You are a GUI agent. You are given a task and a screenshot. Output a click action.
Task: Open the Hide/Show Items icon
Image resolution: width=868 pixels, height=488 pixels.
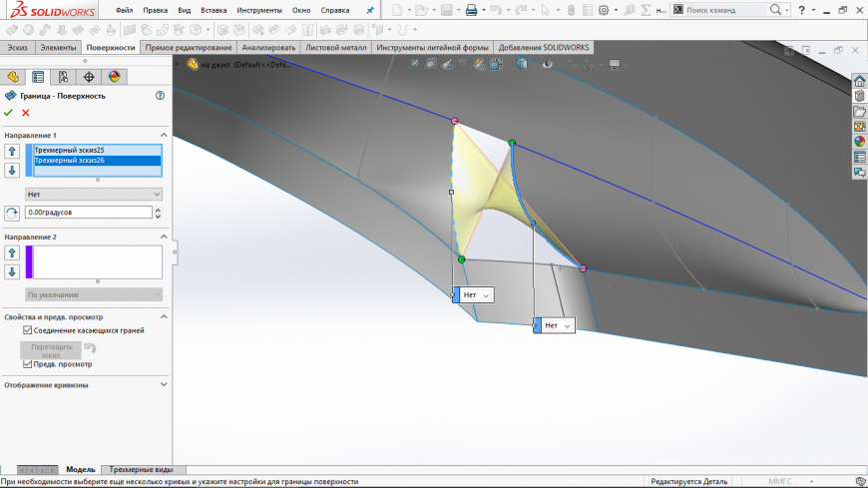pos(548,65)
